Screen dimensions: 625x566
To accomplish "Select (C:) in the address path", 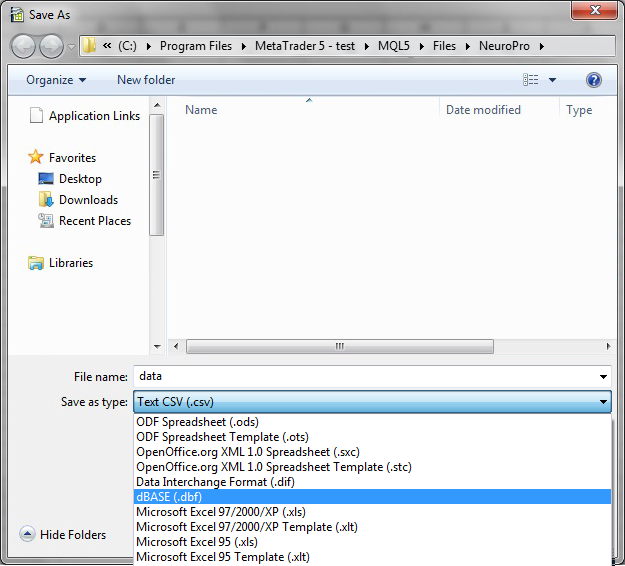I will click(x=127, y=46).
